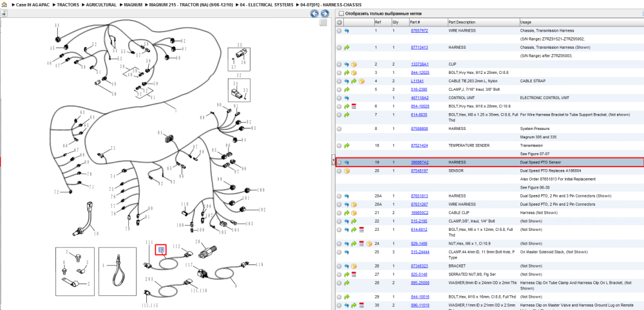
Task: Click the 'Qty' column header
Action: click(x=399, y=22)
